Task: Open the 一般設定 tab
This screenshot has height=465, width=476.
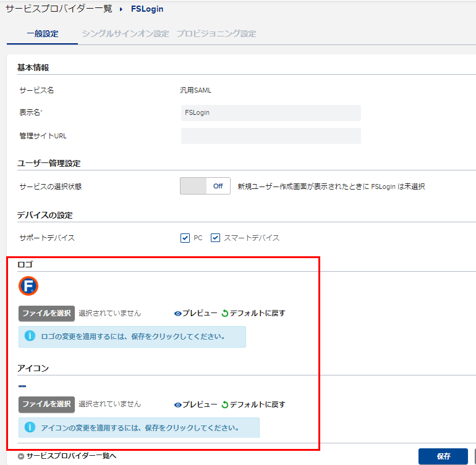Action: [x=43, y=34]
